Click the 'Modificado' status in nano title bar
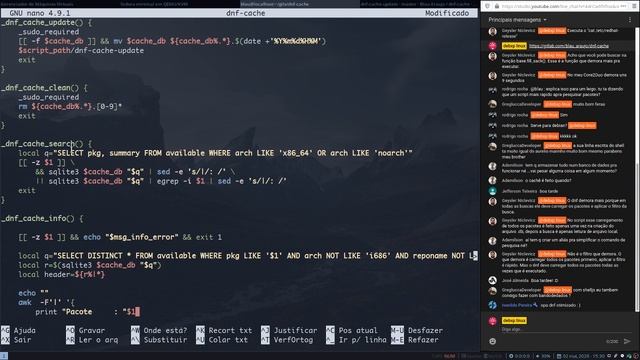The width and height of the screenshot is (640, 360). coord(447,13)
